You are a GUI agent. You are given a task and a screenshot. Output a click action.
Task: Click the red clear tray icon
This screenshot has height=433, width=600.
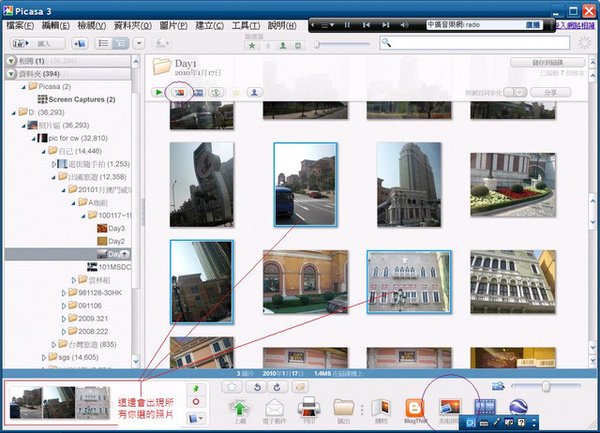[196, 402]
